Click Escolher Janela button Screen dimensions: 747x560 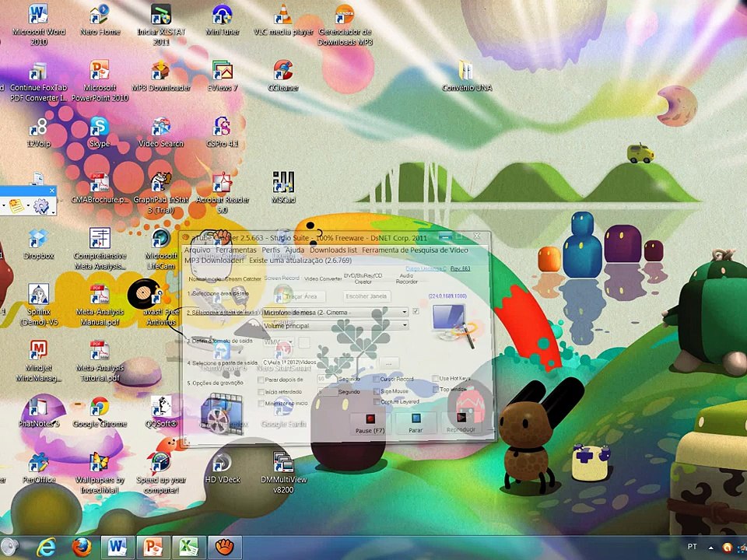point(366,296)
